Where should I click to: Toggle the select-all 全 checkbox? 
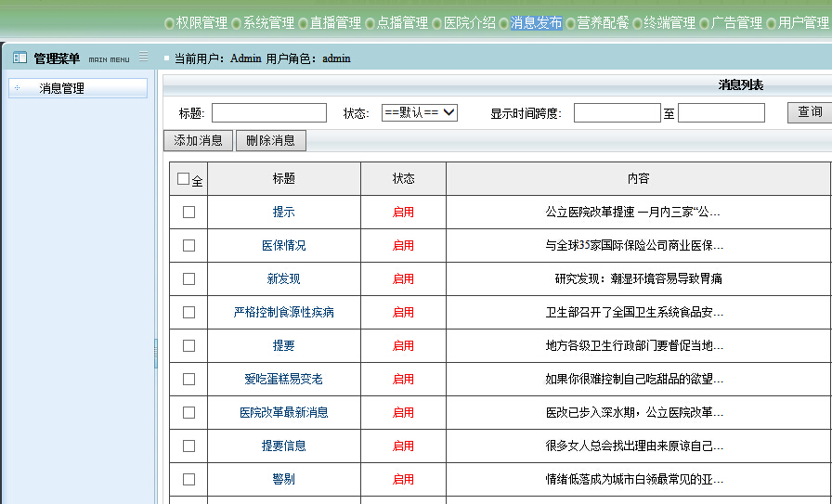(183, 179)
